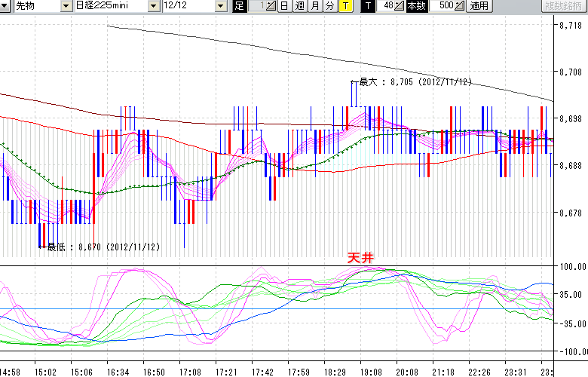The height and width of the screenshot is (377, 588).
Task: Open the 日経225mini symbol dropdown
Action: (x=154, y=6)
